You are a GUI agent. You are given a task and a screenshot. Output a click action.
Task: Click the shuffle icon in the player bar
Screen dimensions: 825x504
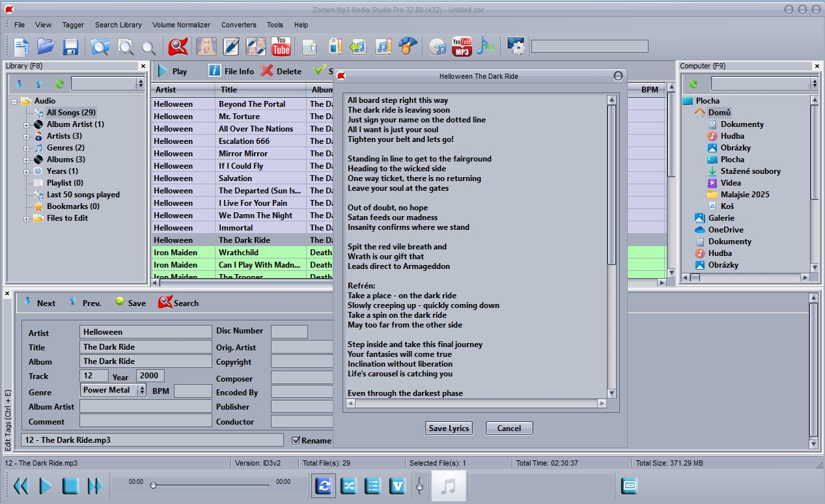point(349,486)
